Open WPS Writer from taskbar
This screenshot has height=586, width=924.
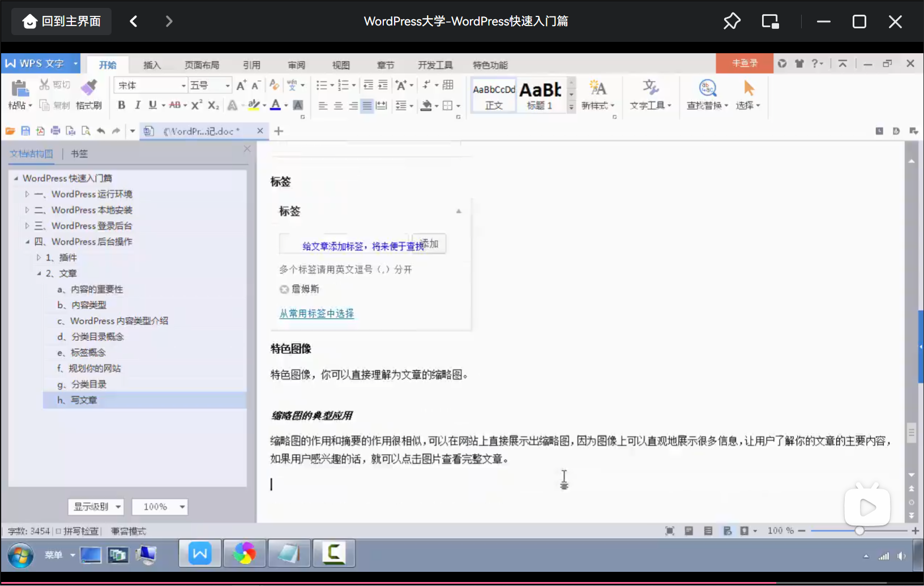click(200, 554)
